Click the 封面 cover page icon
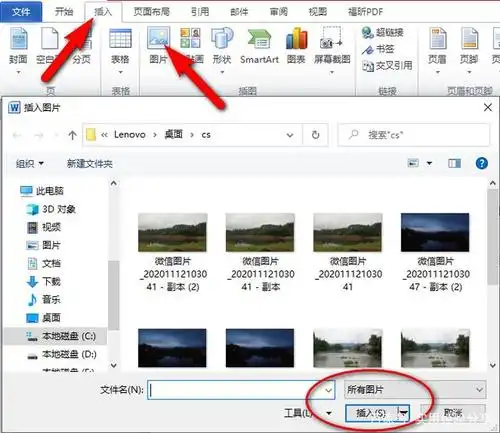500x433 pixels. point(18,39)
